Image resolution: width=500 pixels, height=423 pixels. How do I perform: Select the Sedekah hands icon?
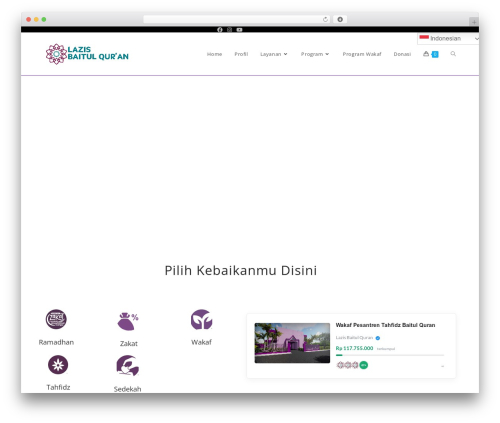[x=128, y=365]
